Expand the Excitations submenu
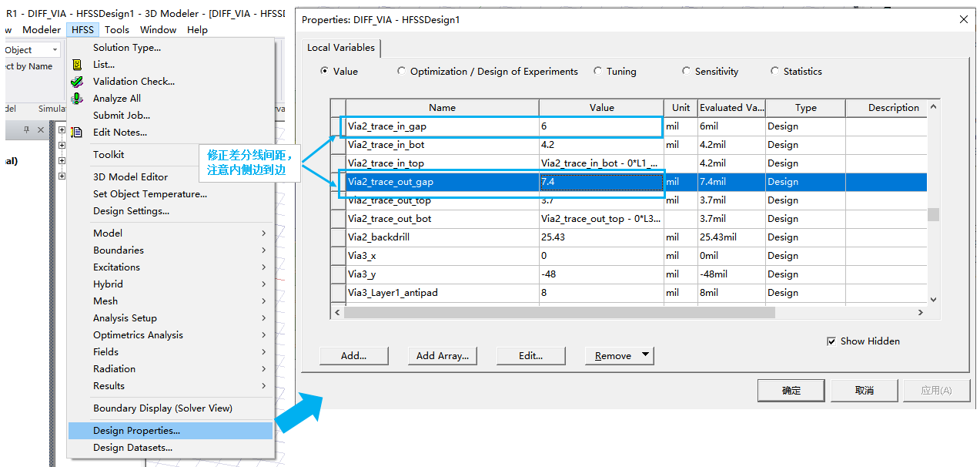The width and height of the screenshot is (980, 467). (x=263, y=267)
